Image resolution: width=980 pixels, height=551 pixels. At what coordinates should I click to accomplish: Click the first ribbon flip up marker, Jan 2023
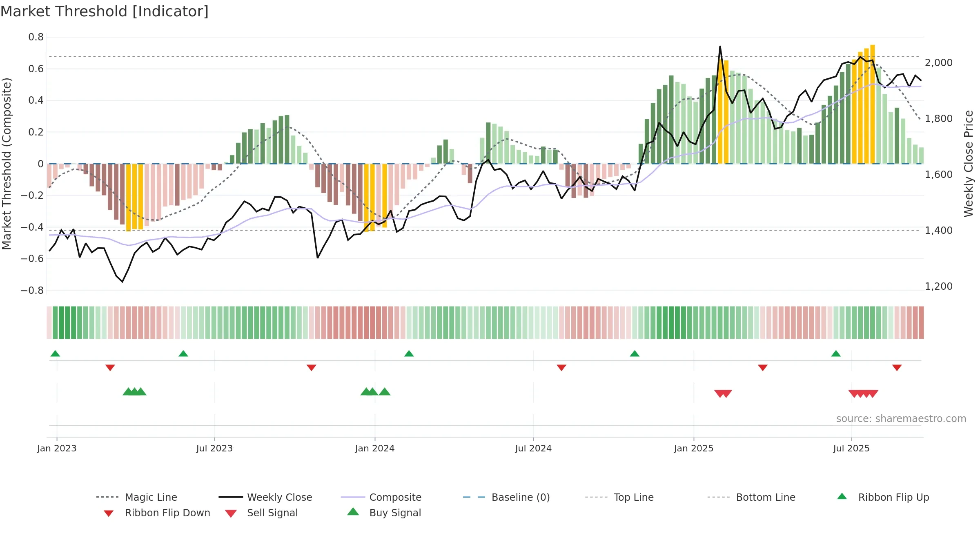(x=55, y=353)
